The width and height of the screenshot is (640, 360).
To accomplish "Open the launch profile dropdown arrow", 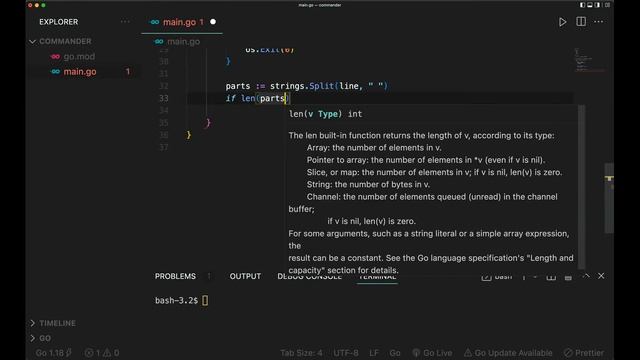I will coord(535,277).
